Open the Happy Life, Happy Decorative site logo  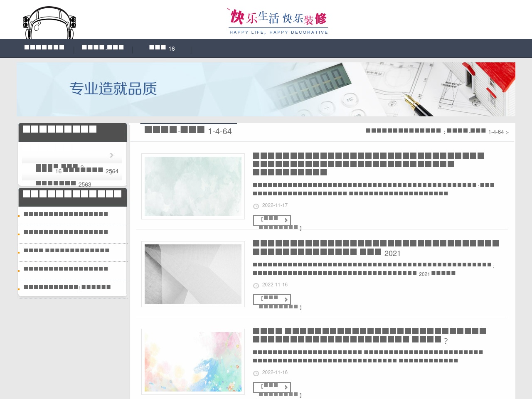[x=278, y=21]
